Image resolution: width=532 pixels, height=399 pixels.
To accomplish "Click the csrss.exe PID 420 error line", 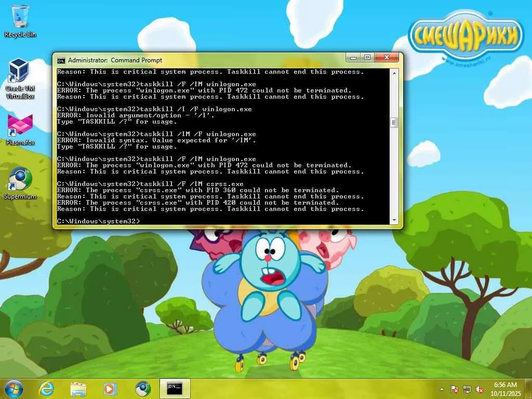I will (x=198, y=203).
